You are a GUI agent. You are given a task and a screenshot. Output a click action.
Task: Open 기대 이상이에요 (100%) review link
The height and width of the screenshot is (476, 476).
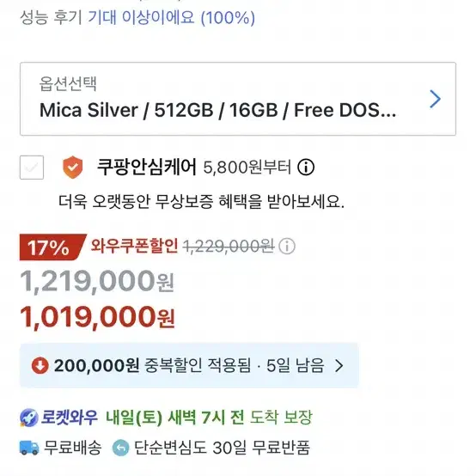[172, 17]
